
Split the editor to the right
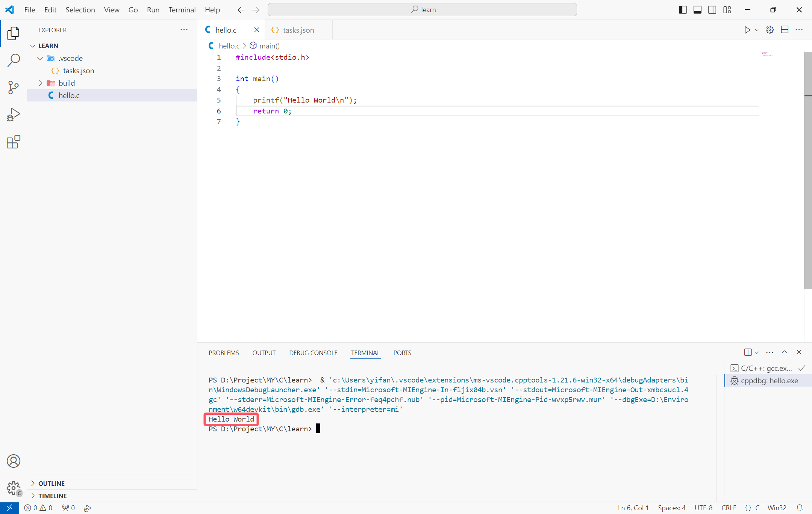(x=785, y=30)
